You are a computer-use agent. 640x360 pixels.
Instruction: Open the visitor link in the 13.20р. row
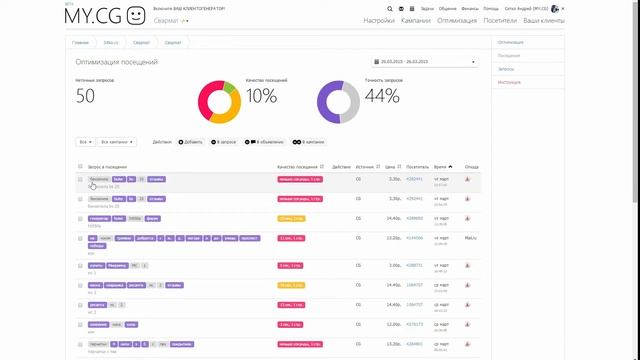(415, 238)
